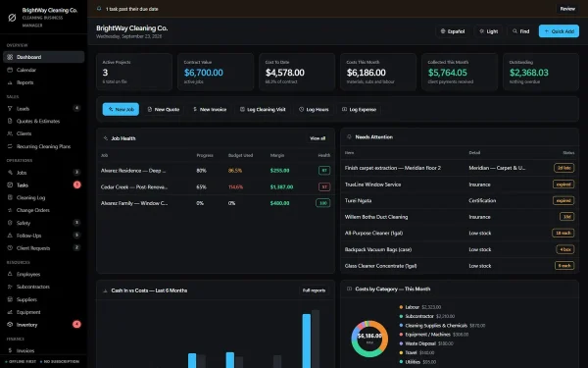Open the Quick Add menu

(559, 31)
